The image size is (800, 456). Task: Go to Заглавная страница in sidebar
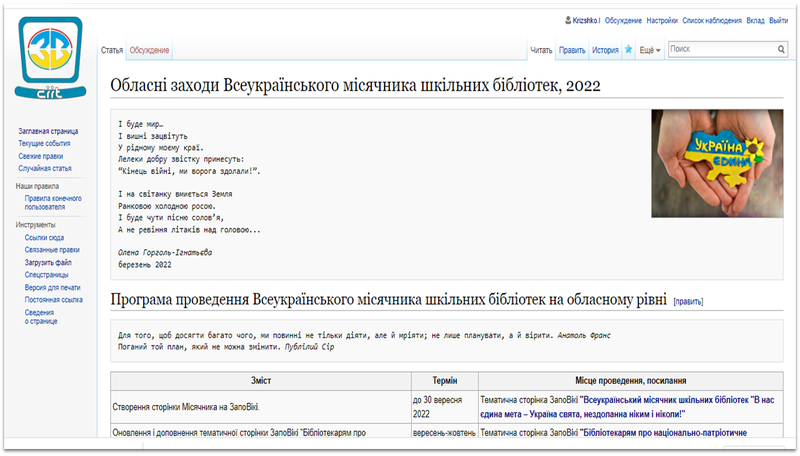[49, 132]
